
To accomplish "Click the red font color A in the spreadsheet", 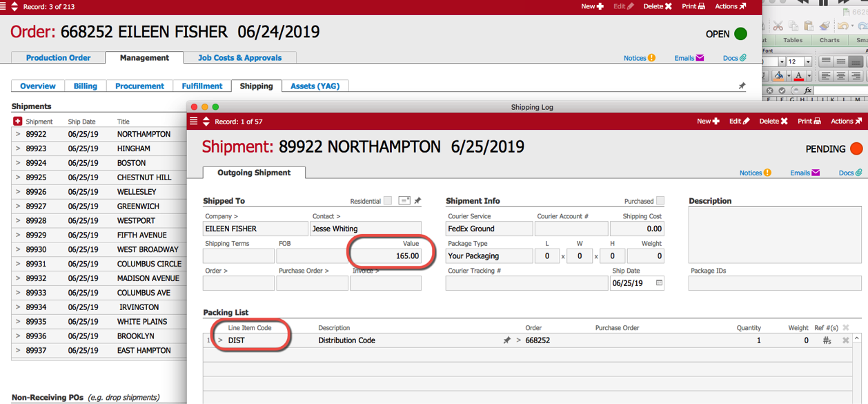I will pos(799,76).
